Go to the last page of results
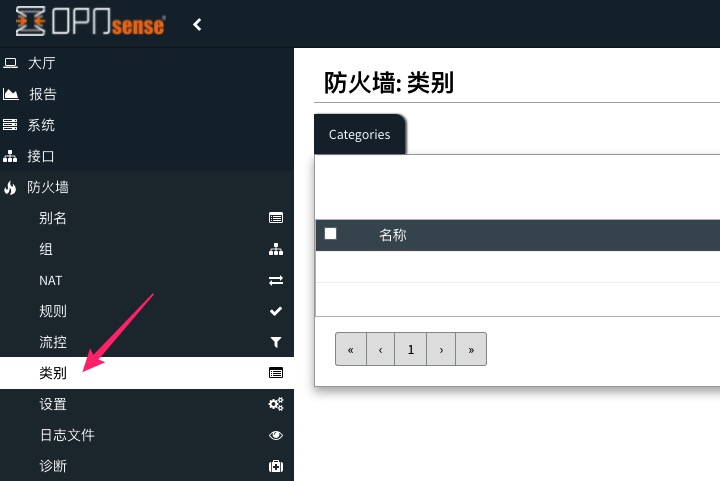The image size is (720, 481). point(471,349)
